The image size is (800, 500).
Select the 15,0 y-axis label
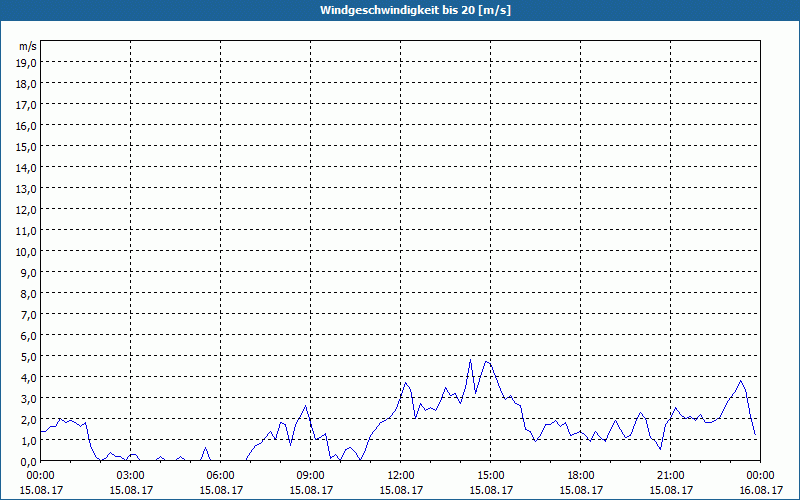[x=27, y=147]
